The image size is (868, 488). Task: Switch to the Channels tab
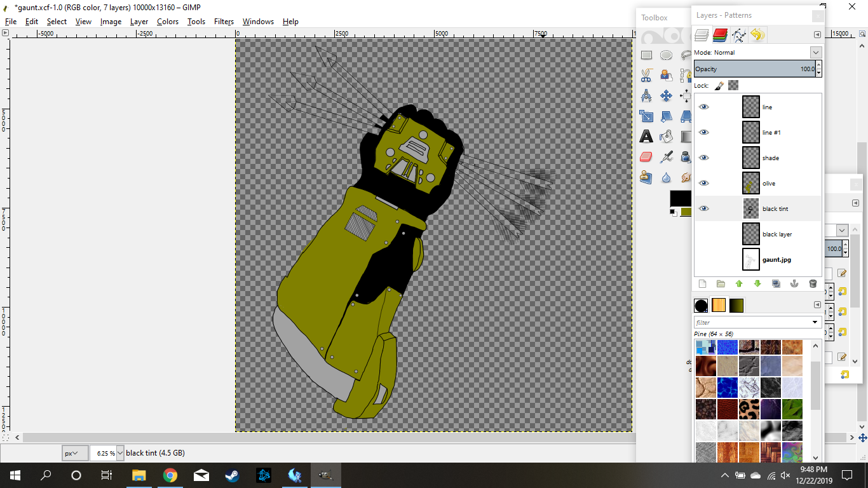coord(720,35)
